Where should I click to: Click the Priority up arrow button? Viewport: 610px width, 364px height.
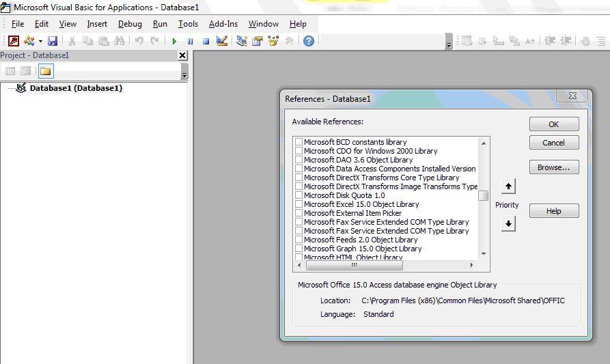coord(508,186)
